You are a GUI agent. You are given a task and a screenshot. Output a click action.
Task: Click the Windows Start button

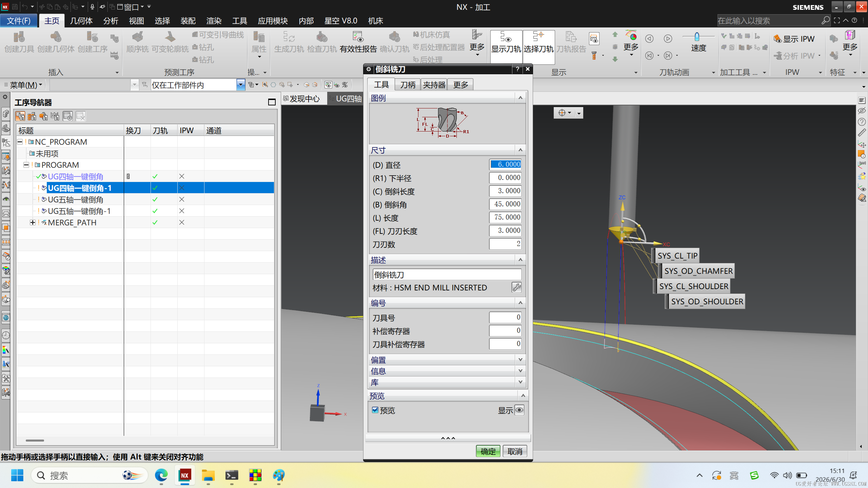17,475
